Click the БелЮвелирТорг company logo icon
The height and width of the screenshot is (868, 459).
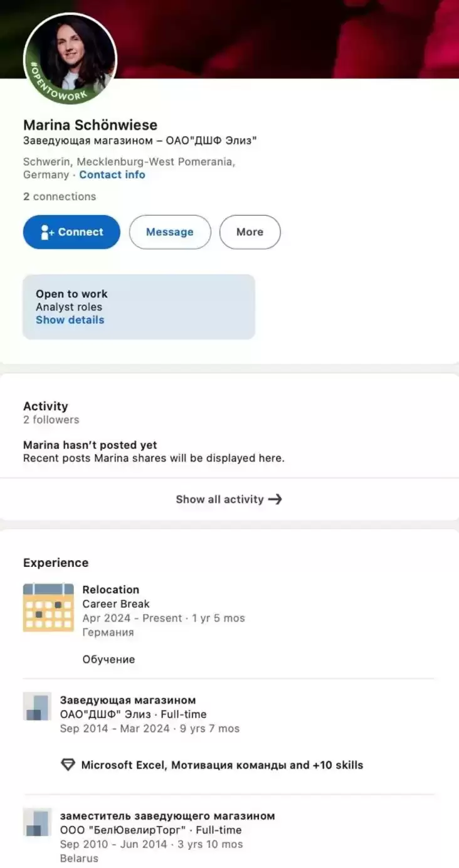pyautogui.click(x=37, y=822)
